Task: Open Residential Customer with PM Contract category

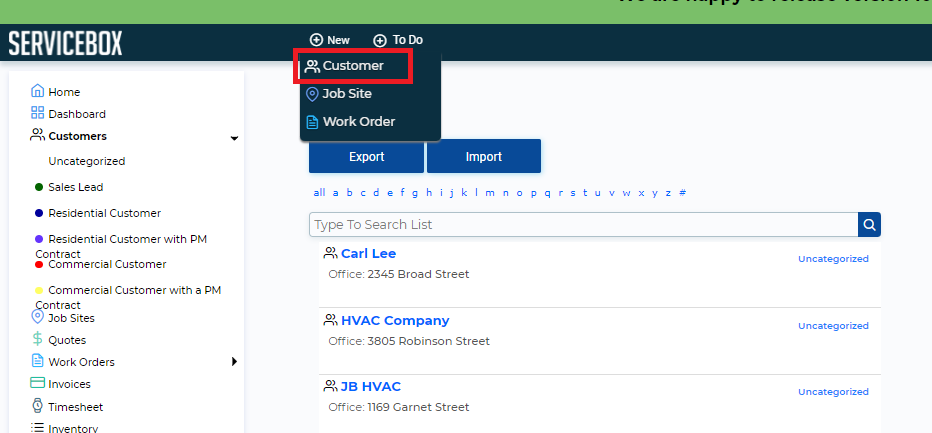Action: 121,246
